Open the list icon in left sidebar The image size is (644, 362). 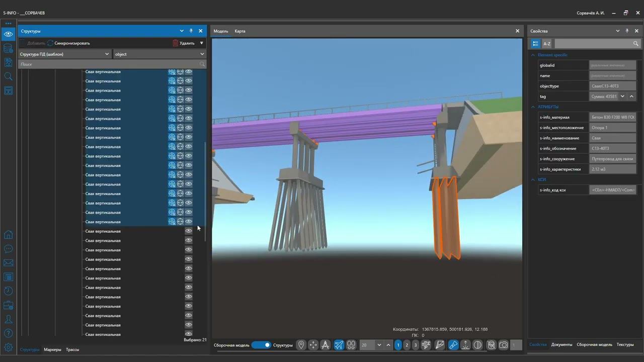coord(8,277)
